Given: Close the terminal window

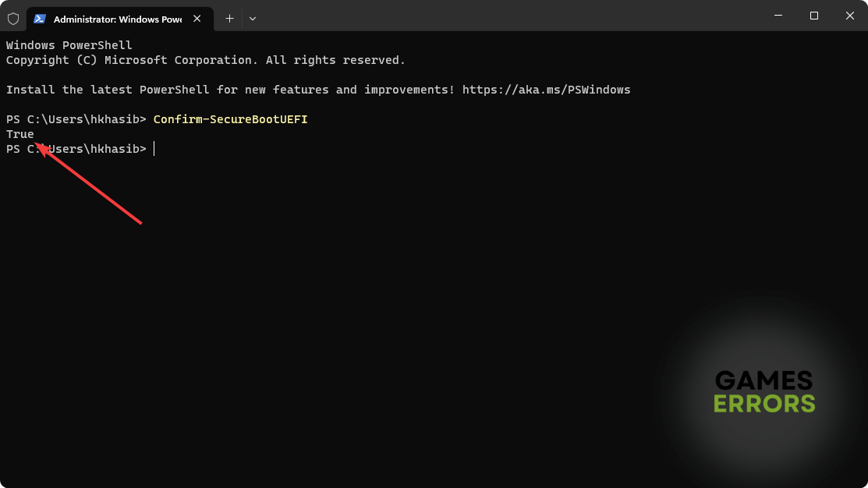Looking at the screenshot, I should click(x=850, y=16).
